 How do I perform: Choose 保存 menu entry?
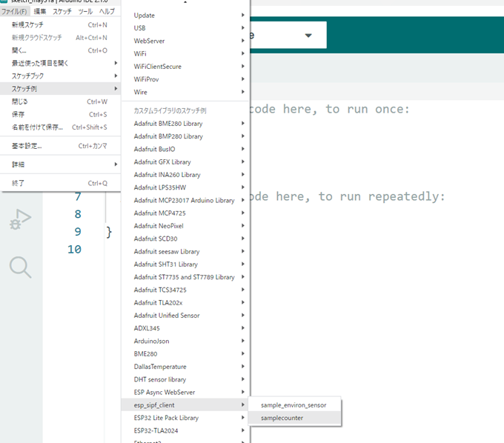[60, 114]
